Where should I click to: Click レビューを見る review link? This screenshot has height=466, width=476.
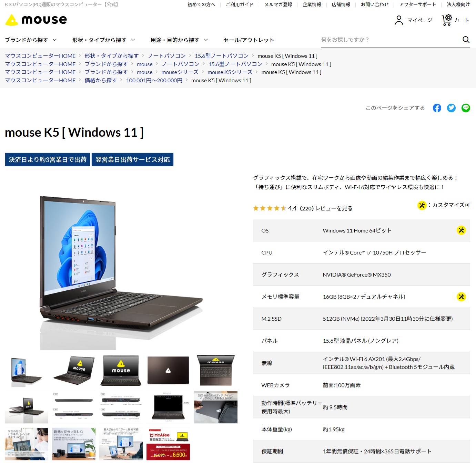[x=334, y=208]
